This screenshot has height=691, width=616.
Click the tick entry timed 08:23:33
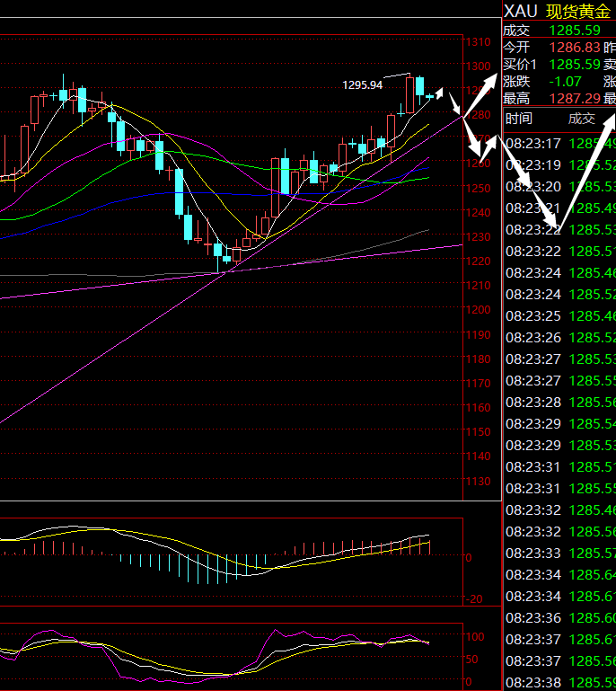click(559, 554)
